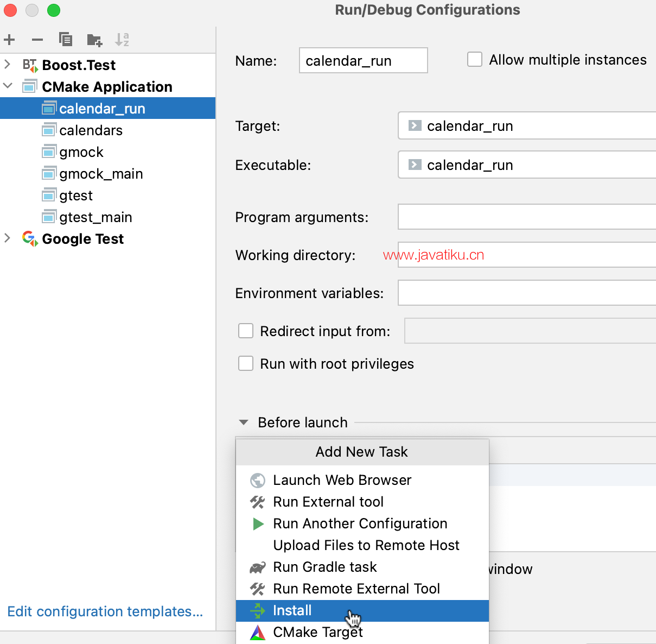The height and width of the screenshot is (644, 656).
Task: Choose Run External tool task
Action: 362,502
